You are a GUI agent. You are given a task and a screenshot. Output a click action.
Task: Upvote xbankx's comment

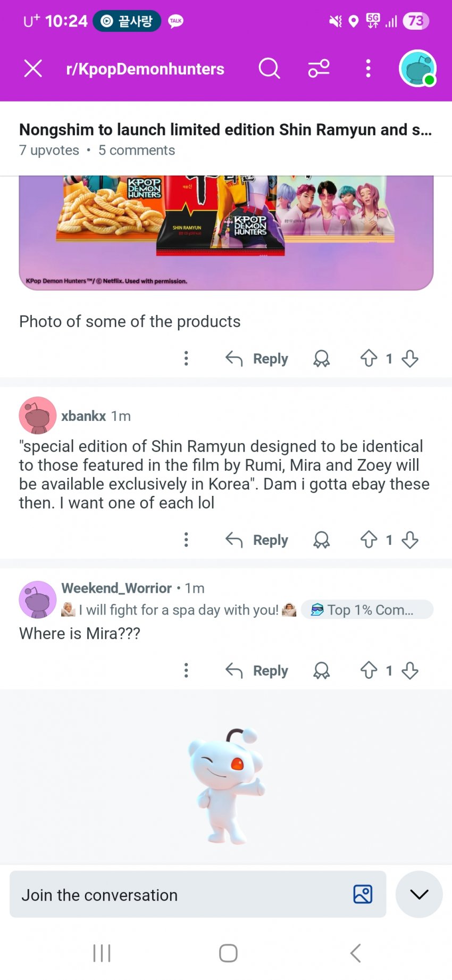(369, 540)
